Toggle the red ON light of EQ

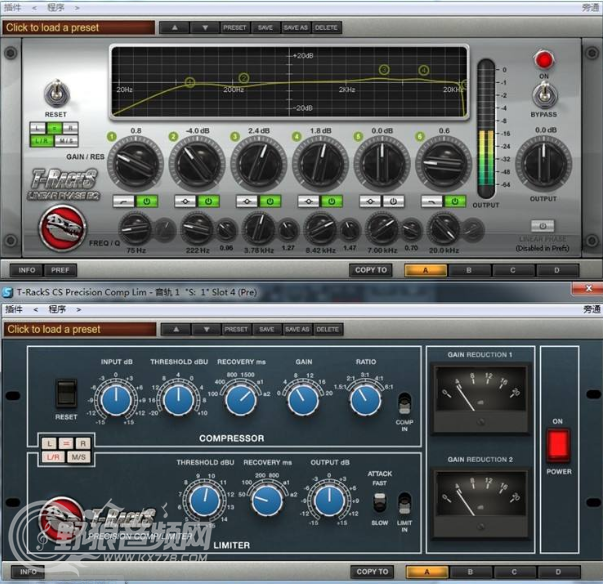(x=544, y=60)
